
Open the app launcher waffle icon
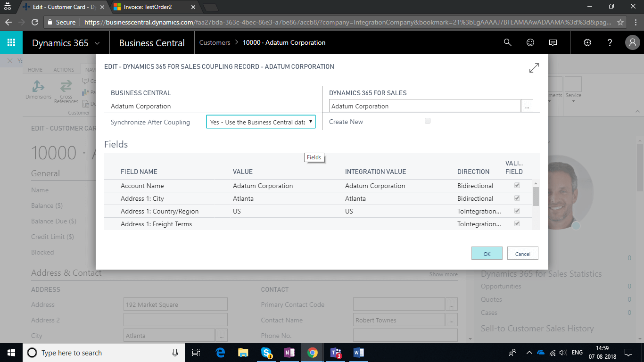tap(11, 42)
